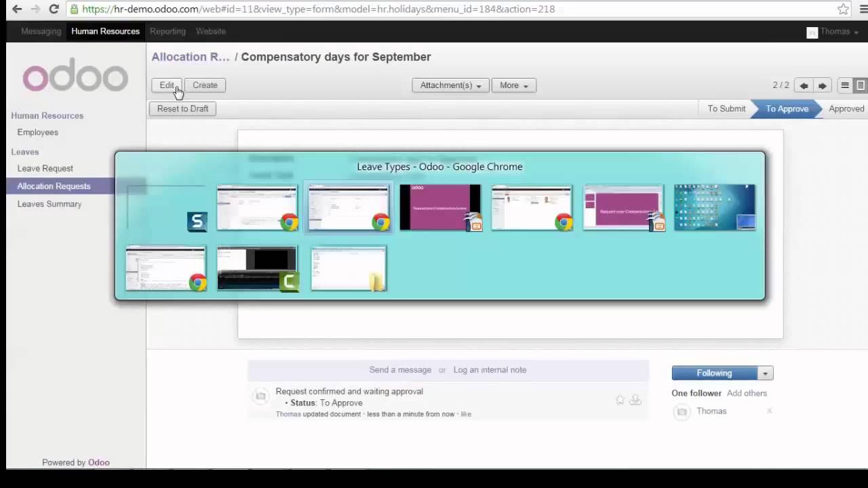Click the Following button
This screenshot has height=488, width=868.
[714, 373]
